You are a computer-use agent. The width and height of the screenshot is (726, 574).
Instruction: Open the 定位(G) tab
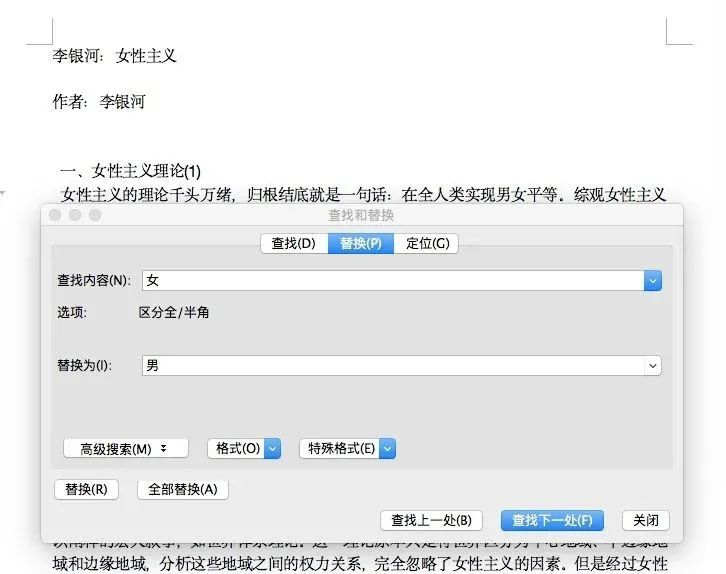(426, 243)
